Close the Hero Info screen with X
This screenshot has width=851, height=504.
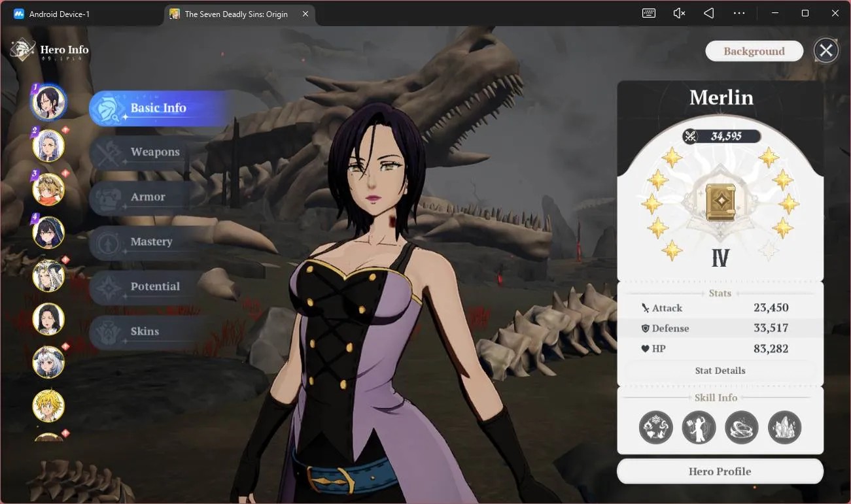(826, 50)
